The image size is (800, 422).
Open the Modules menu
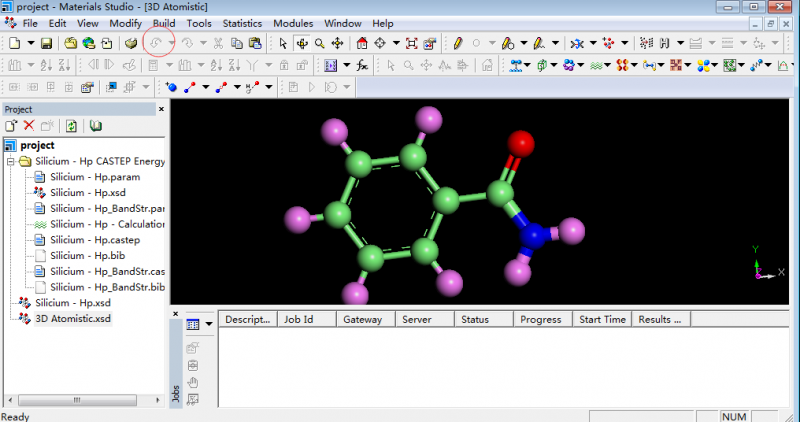pyautogui.click(x=292, y=23)
